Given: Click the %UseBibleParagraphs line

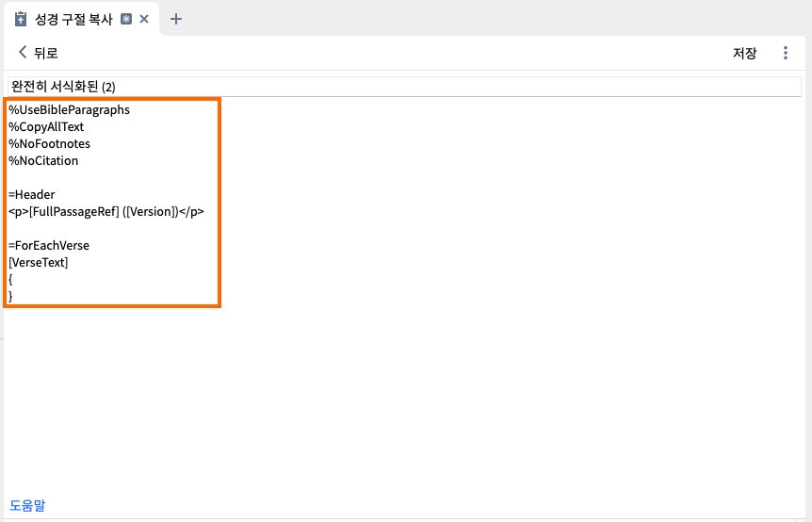Looking at the screenshot, I should pyautogui.click(x=69, y=110).
